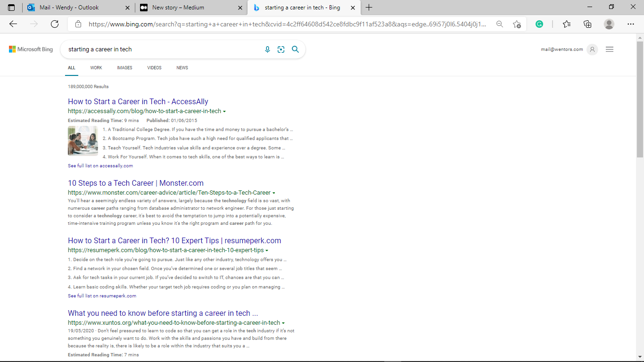This screenshot has width=644, height=362.
Task: Click the page vertical scrollbar
Action: point(640,99)
